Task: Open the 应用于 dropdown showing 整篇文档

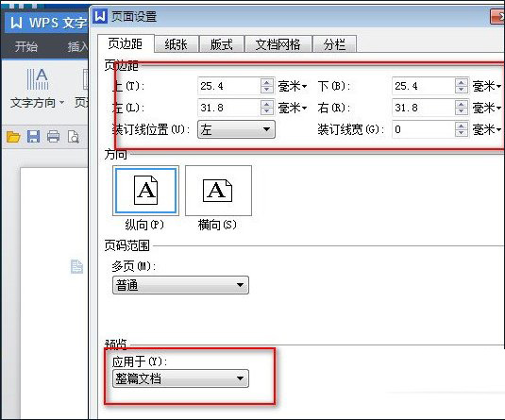Action: pos(180,378)
